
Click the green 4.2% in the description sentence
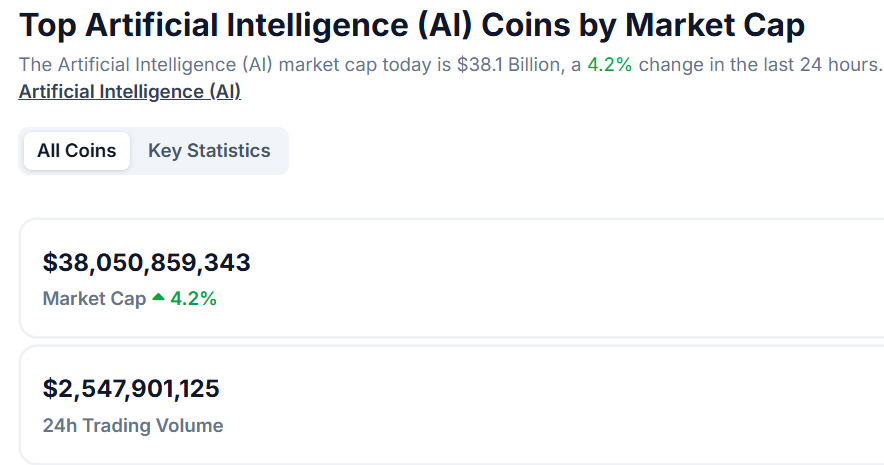[x=609, y=66]
